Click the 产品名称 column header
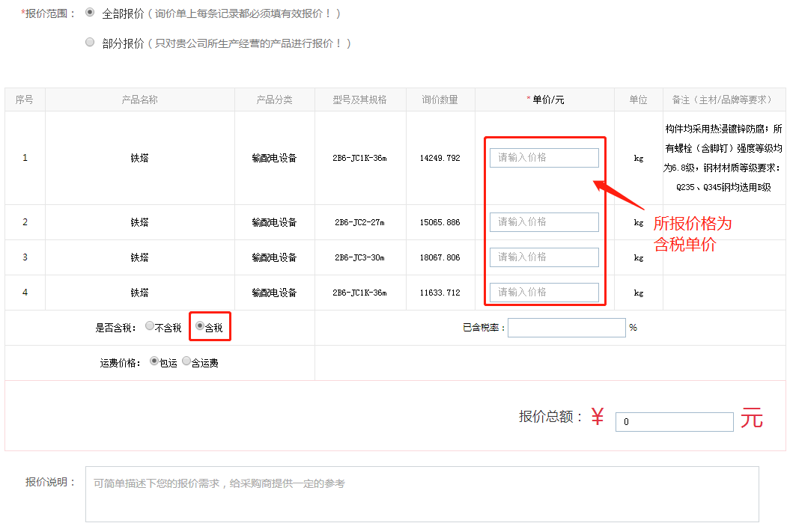The image size is (790, 532). coord(140,100)
